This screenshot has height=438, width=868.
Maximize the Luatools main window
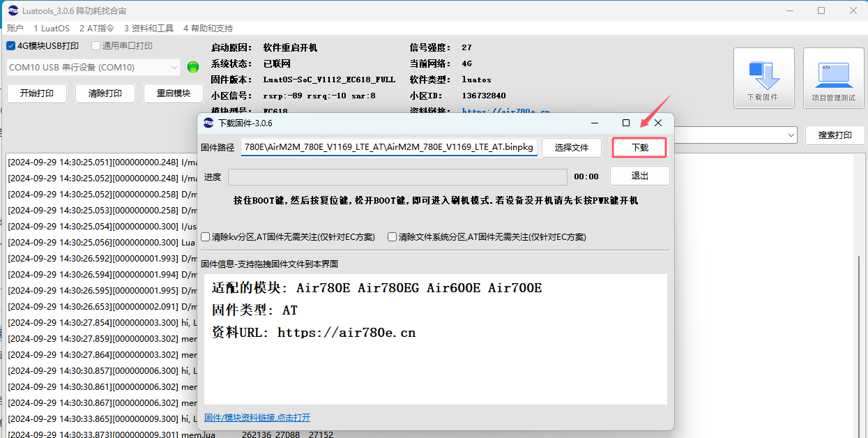click(x=821, y=10)
